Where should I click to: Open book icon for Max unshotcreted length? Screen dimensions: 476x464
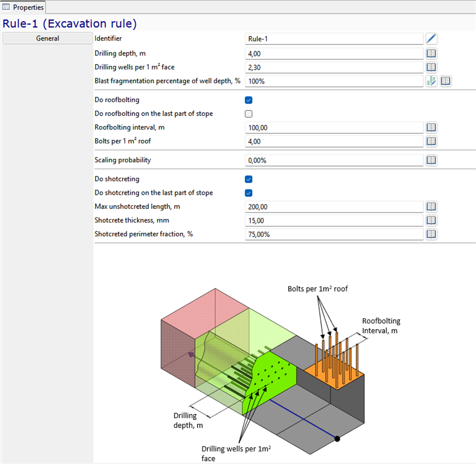431,206
